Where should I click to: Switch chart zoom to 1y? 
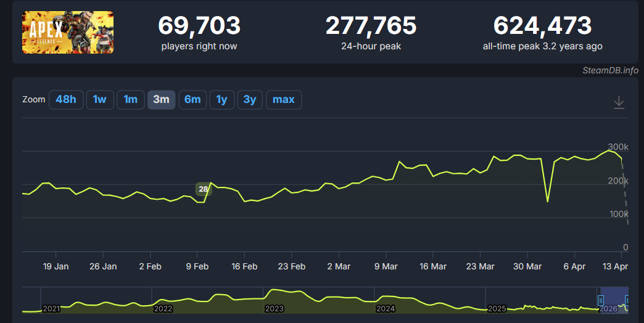222,100
